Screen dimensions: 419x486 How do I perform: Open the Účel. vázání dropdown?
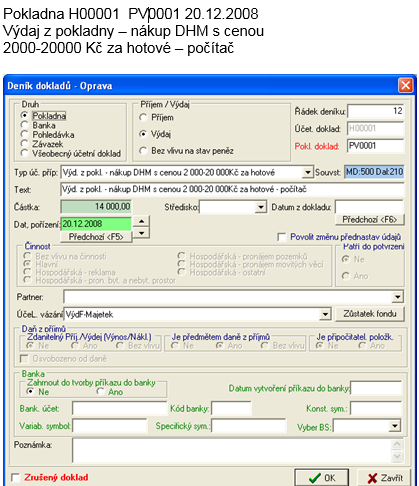[x=325, y=314]
